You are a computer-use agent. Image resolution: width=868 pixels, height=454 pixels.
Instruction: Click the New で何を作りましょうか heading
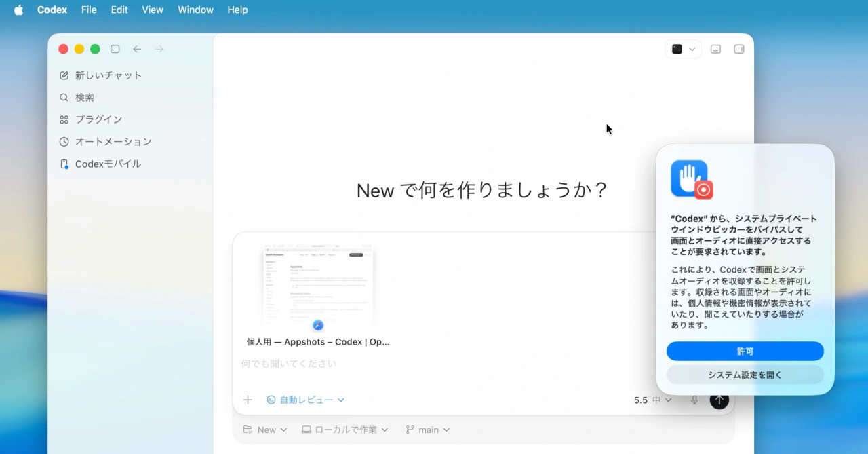click(x=482, y=190)
